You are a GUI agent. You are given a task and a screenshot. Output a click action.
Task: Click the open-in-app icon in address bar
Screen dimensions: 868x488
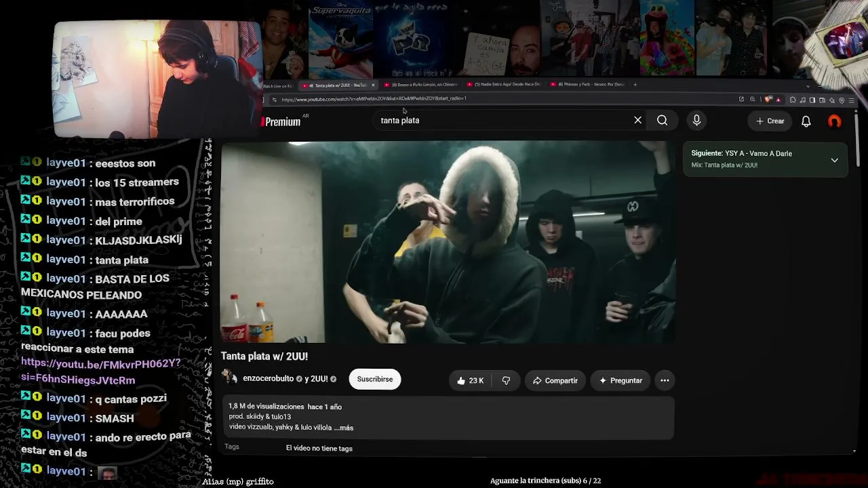[741, 99]
